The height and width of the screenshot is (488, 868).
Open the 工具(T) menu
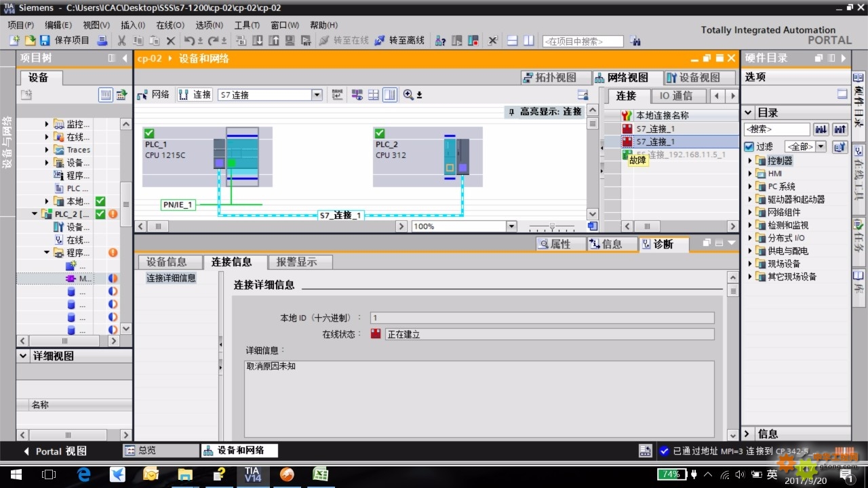[247, 25]
